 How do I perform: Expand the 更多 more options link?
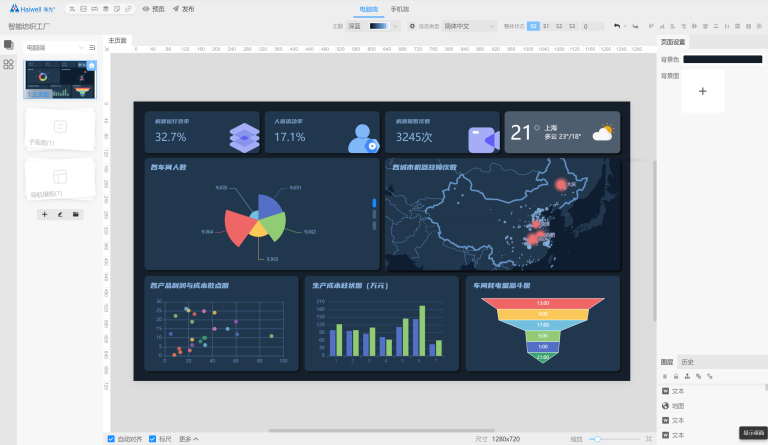189,439
